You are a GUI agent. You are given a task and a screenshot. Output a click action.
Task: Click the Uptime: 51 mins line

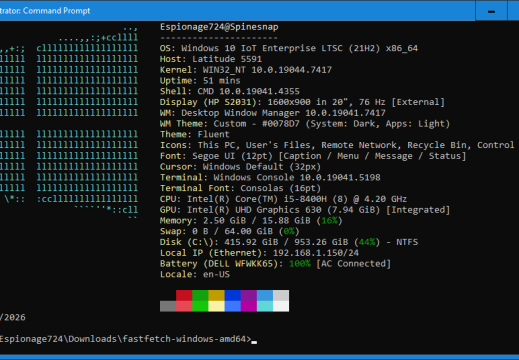coord(200,80)
